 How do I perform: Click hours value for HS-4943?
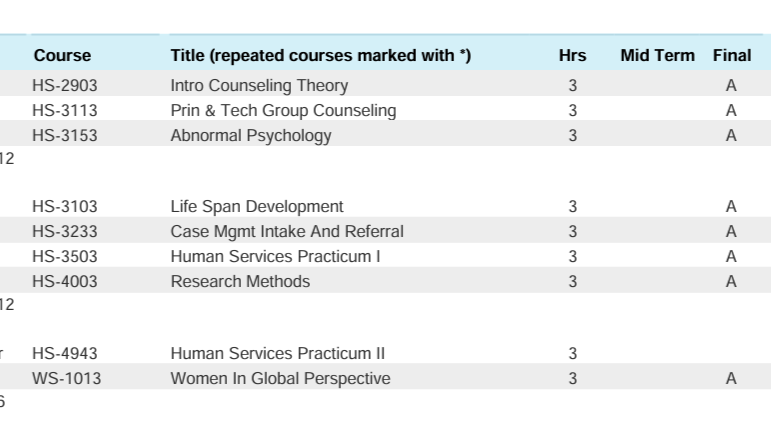[573, 354]
